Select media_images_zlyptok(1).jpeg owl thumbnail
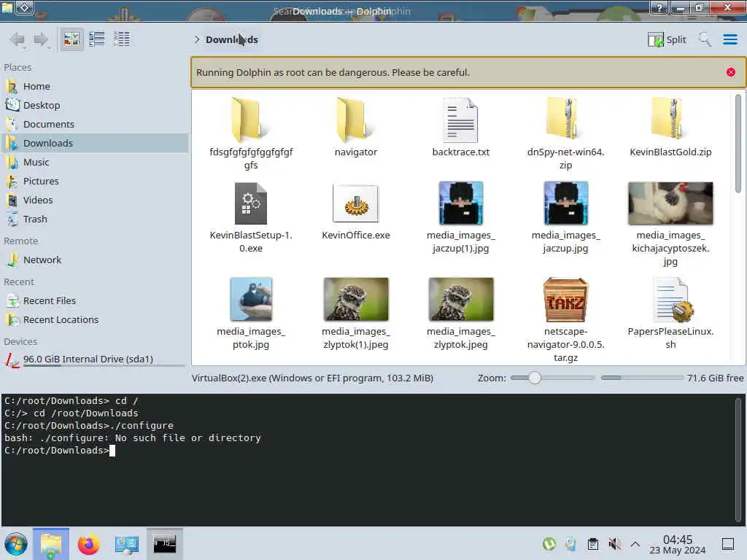 pos(356,314)
